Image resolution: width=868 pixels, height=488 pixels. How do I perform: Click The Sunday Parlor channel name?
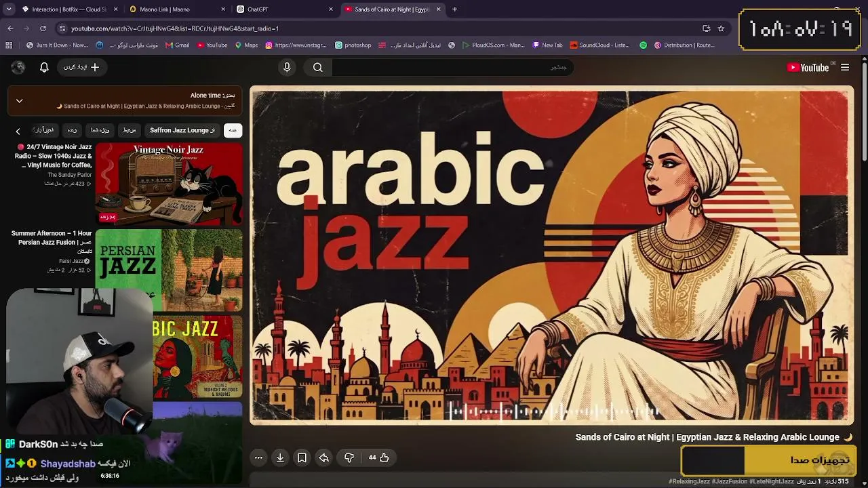(x=70, y=175)
